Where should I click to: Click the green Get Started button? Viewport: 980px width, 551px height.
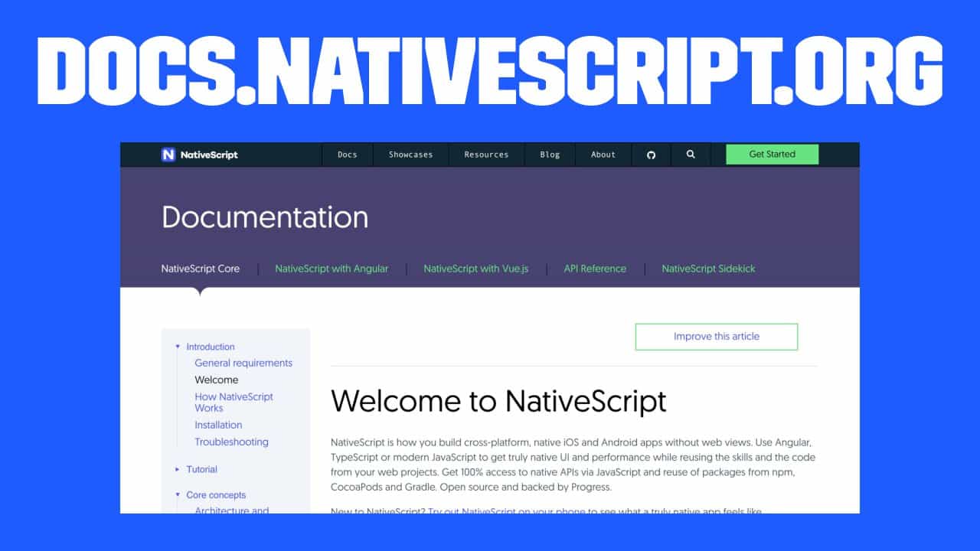772,154
